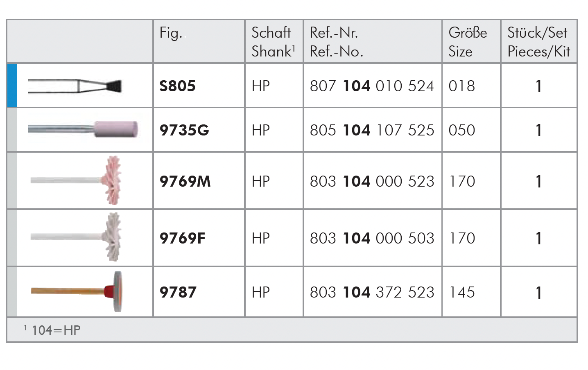The image size is (588, 370).
Task: Select the size value 050
Action: coord(462,130)
